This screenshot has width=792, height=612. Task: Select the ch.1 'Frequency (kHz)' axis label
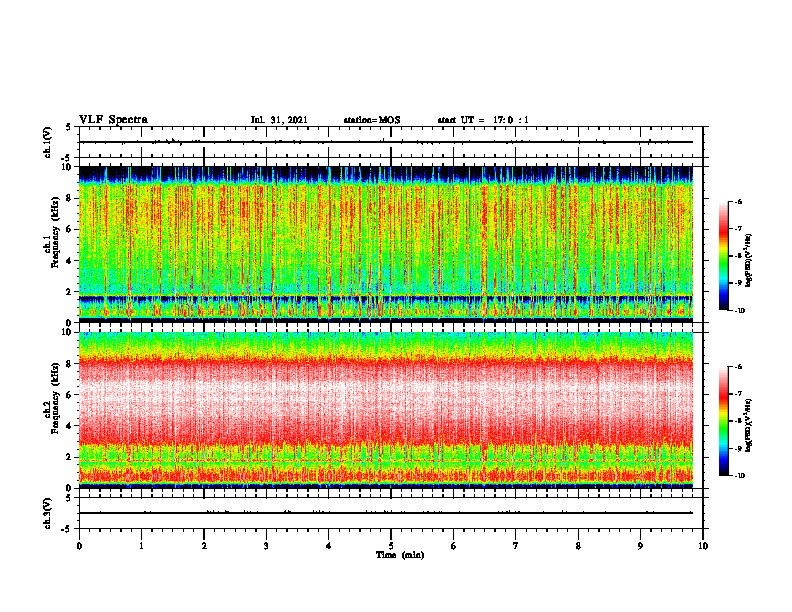(55, 231)
